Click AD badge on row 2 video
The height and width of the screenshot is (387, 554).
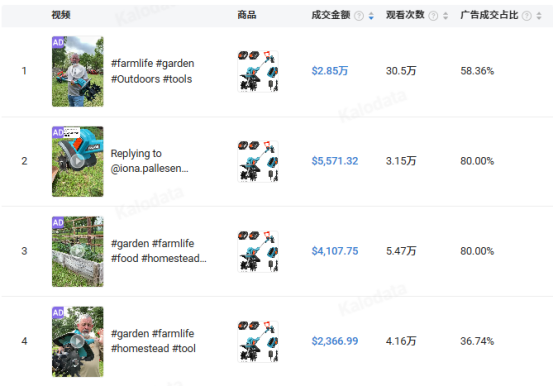pos(58,133)
